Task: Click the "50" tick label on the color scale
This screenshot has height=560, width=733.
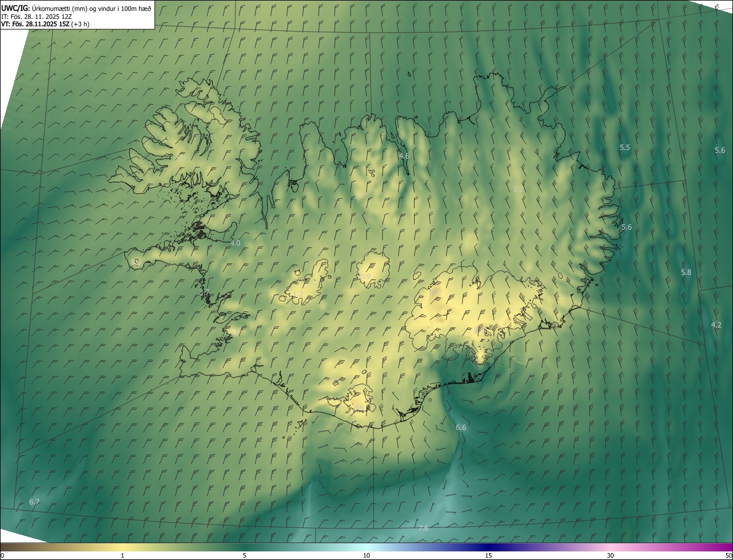Action: click(728, 555)
